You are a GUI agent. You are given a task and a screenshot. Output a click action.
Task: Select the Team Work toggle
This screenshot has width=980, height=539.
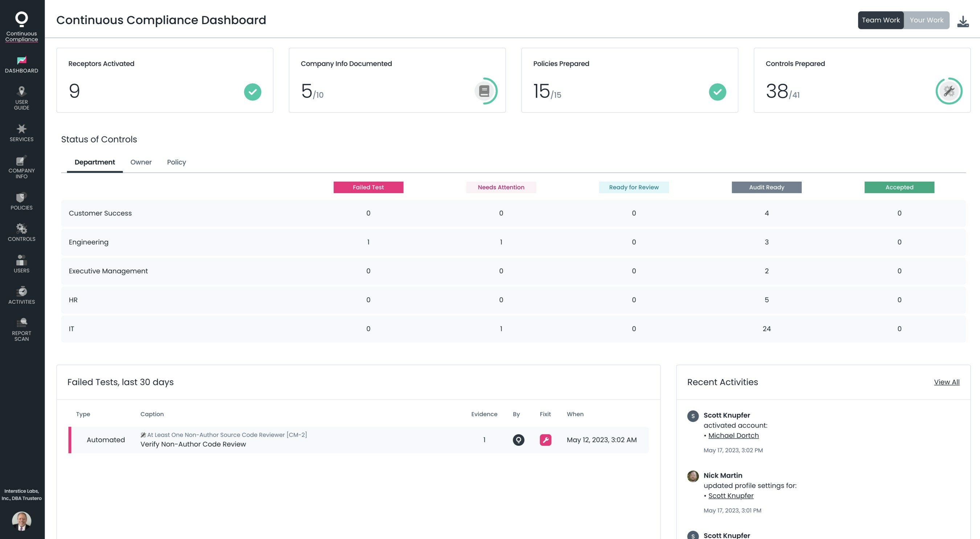pos(881,20)
